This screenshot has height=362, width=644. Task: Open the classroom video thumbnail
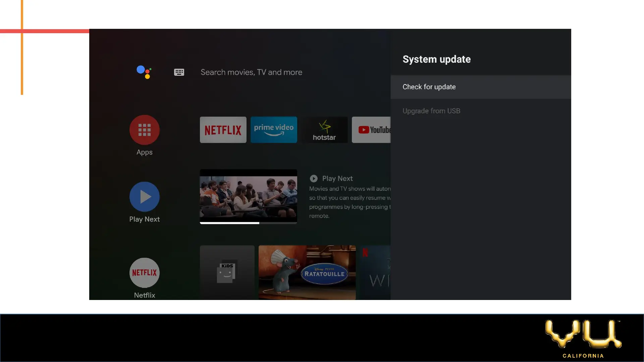point(248,195)
